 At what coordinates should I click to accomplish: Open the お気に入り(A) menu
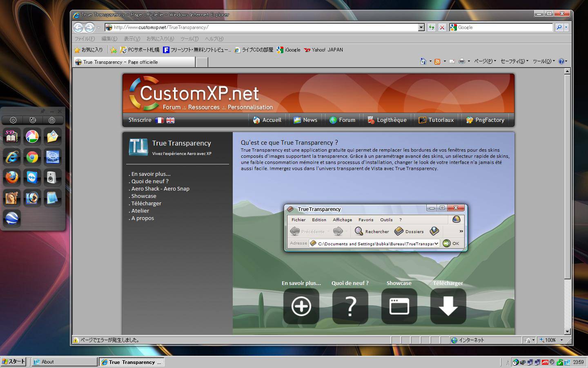pos(160,39)
